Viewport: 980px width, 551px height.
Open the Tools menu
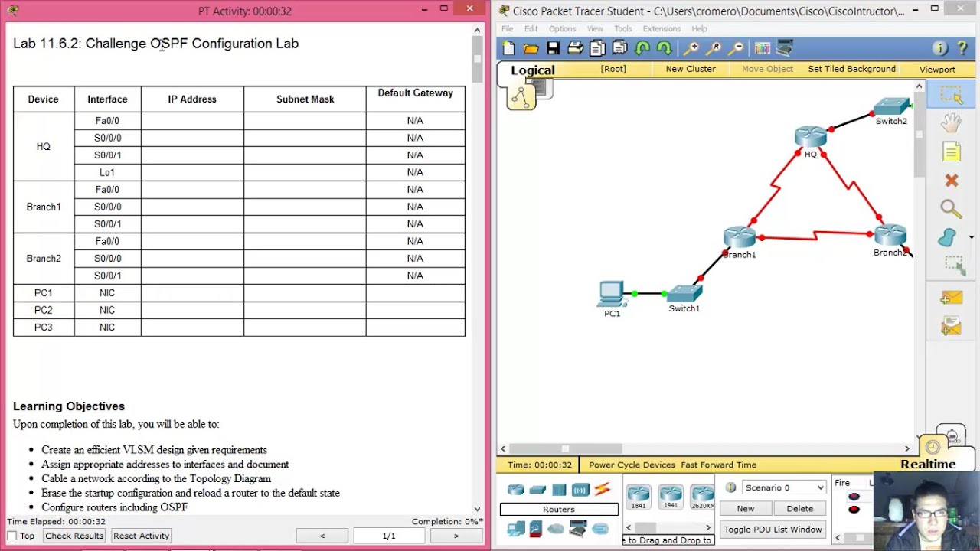pyautogui.click(x=622, y=28)
